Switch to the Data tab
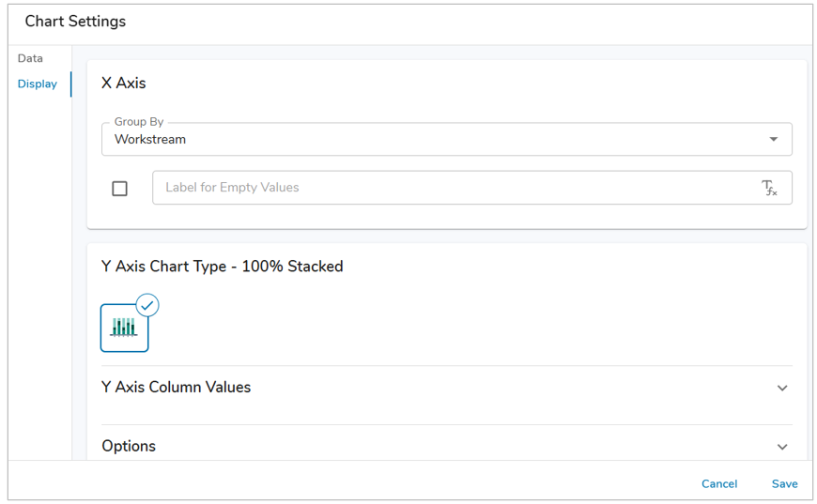817x504 pixels. (x=30, y=58)
